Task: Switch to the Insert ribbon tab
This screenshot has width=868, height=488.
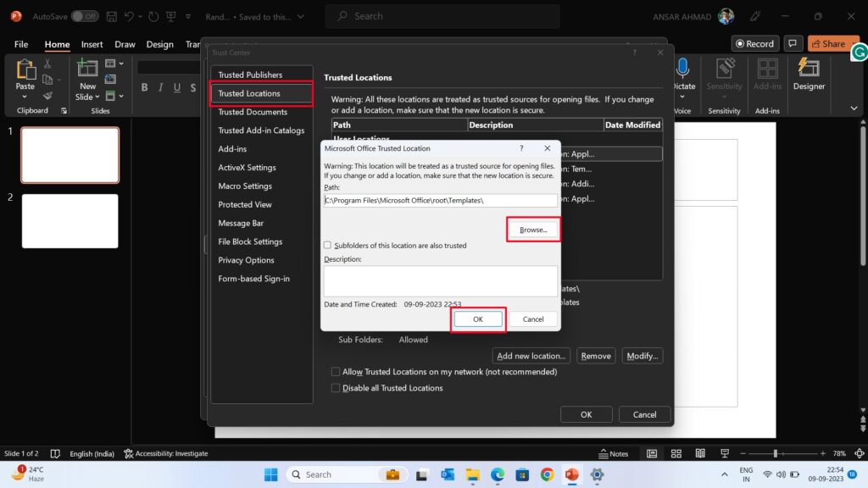Action: coord(92,44)
